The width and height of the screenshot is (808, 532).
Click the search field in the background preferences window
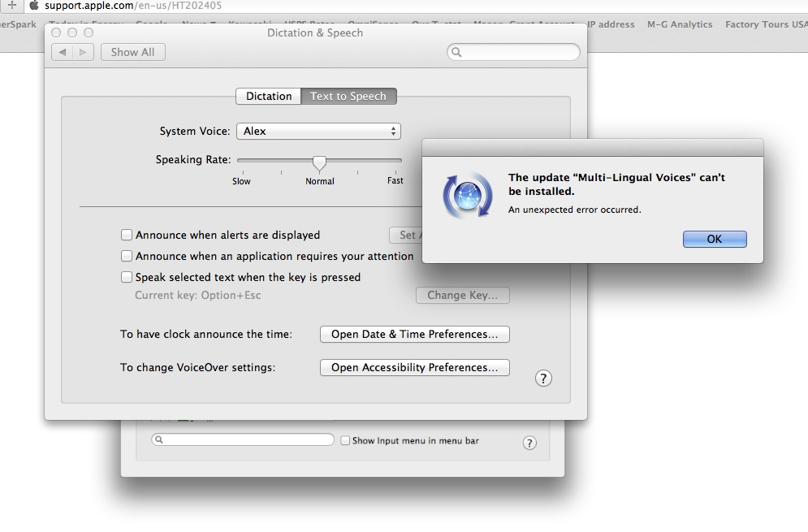point(243,439)
